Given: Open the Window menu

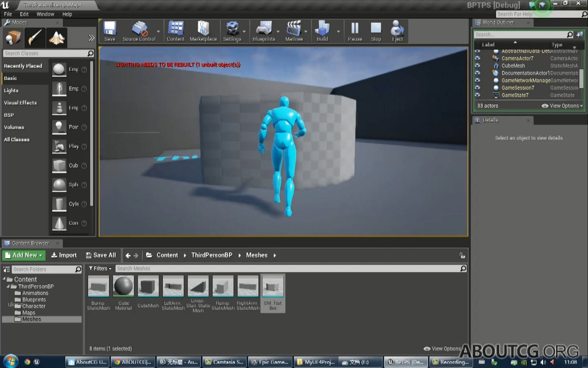Looking at the screenshot, I should [45, 14].
